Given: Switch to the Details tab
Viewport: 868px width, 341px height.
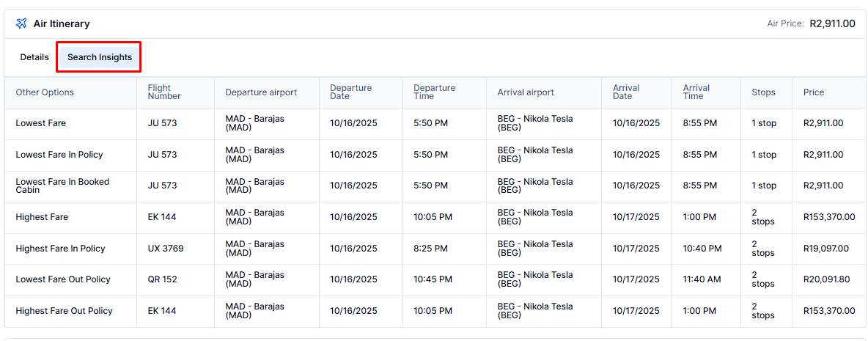Looking at the screenshot, I should click(x=34, y=57).
